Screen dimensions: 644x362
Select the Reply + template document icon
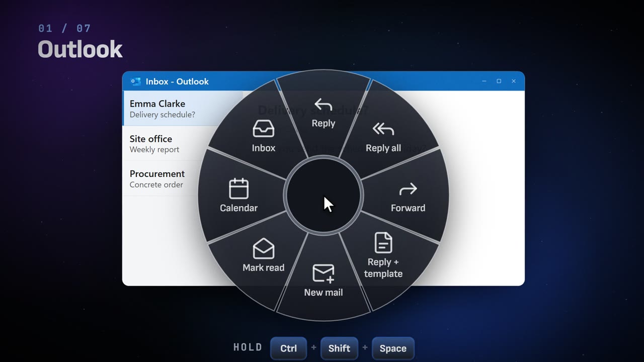(x=383, y=242)
